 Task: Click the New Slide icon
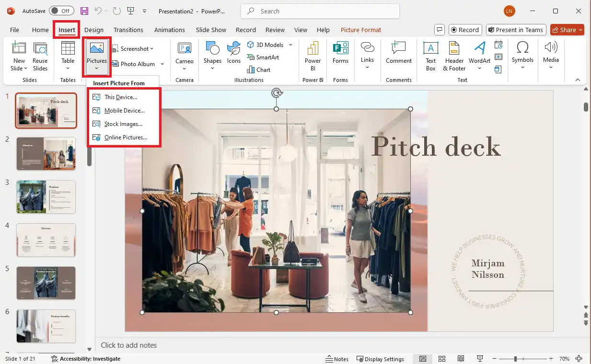click(19, 49)
